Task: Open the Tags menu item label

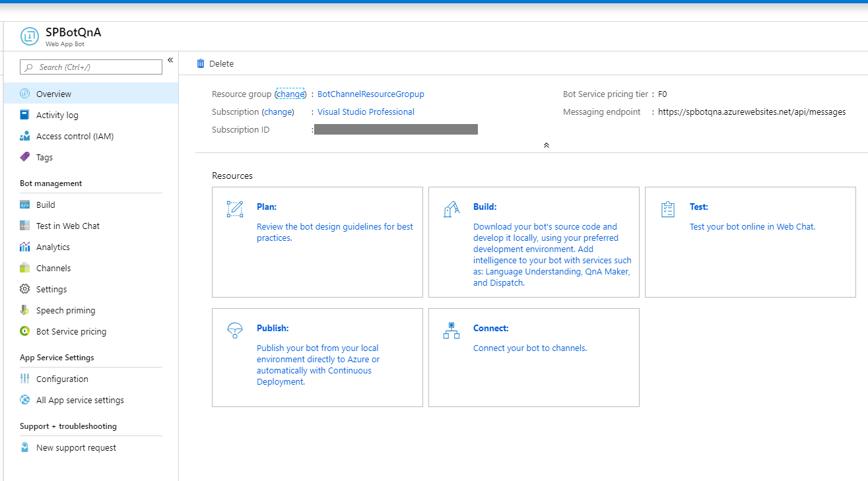Action: pyautogui.click(x=44, y=158)
